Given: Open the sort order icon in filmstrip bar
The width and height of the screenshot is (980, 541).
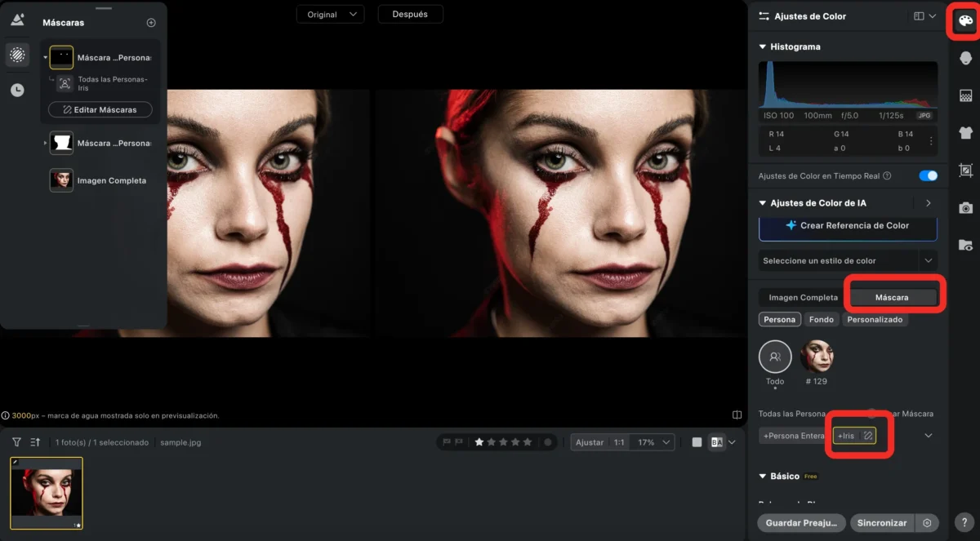Looking at the screenshot, I should click(x=35, y=442).
